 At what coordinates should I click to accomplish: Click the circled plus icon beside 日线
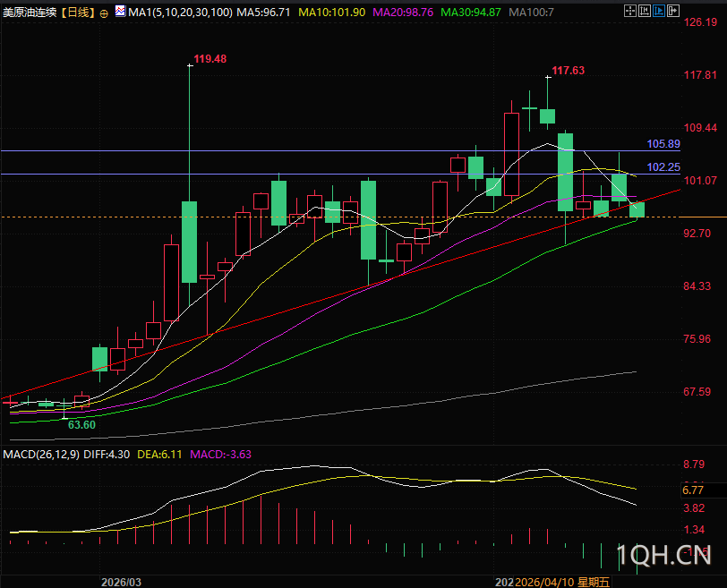click(105, 13)
